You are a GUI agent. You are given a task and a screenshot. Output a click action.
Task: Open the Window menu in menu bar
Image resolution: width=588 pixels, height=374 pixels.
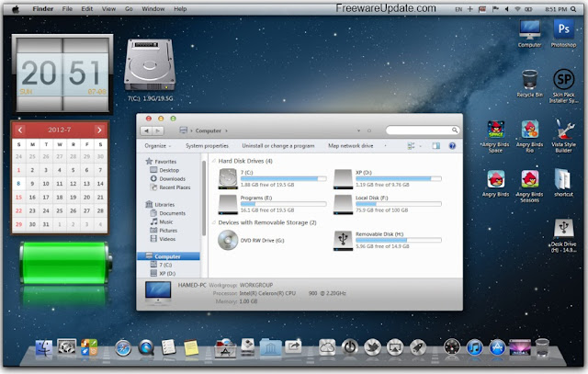coord(153,8)
